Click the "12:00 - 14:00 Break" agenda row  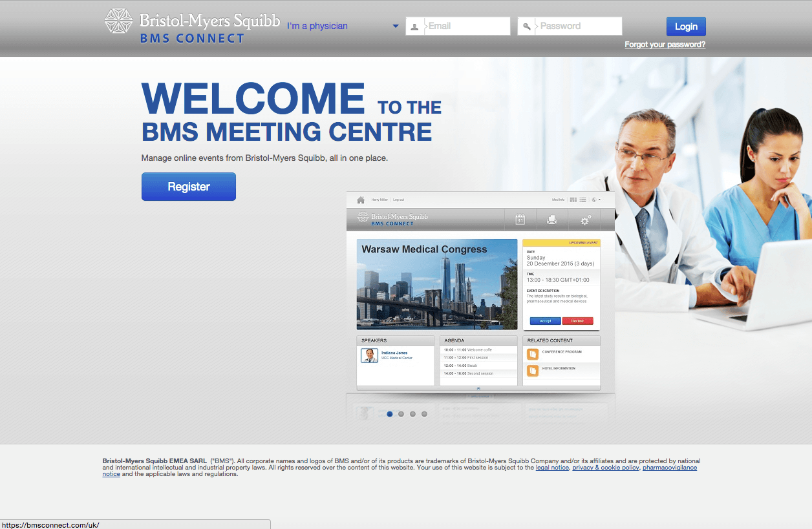click(x=478, y=366)
